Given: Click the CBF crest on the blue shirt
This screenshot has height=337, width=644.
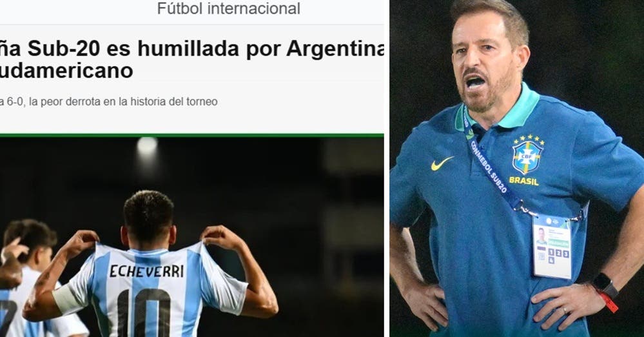Looking at the screenshot, I should pyautogui.click(x=527, y=158).
